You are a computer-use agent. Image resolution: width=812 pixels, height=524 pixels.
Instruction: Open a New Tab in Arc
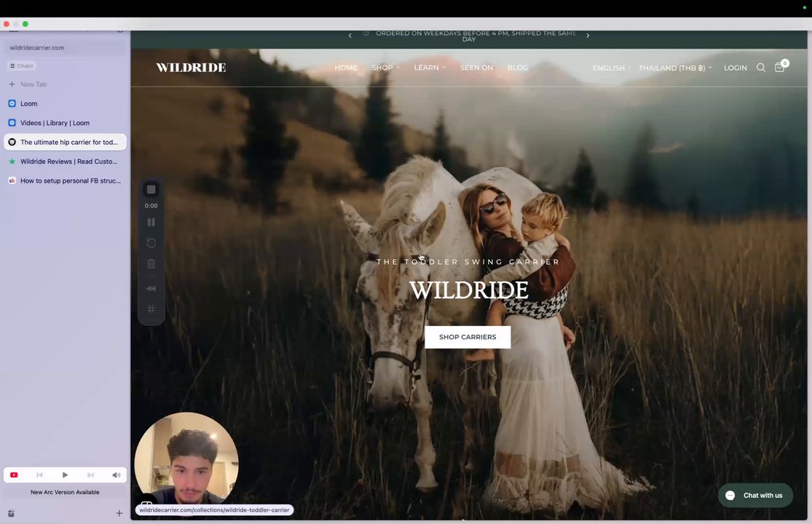click(x=65, y=84)
